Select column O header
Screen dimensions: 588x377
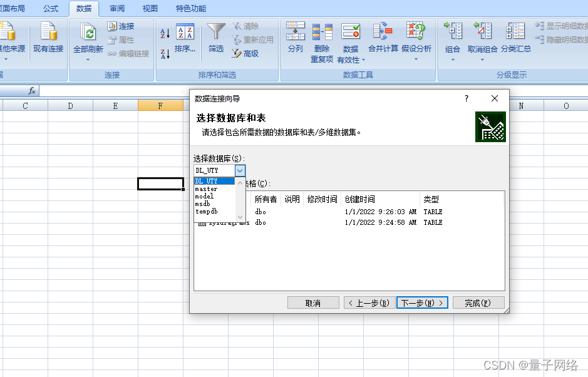coord(566,106)
